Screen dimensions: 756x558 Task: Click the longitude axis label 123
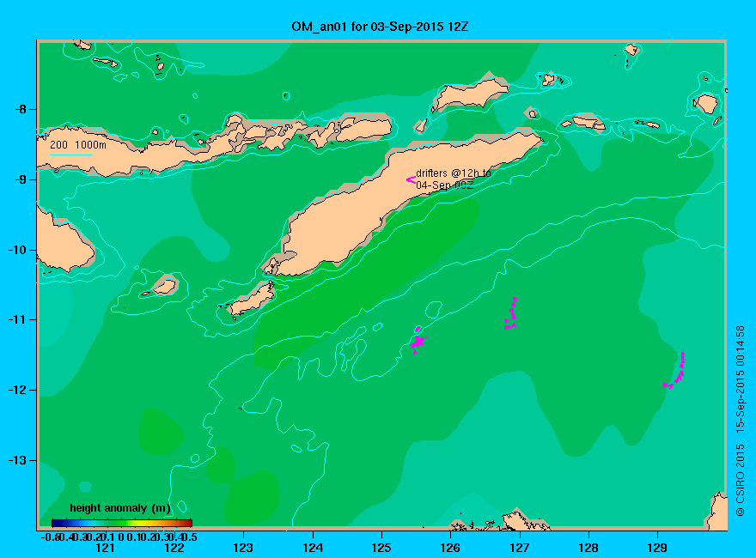coord(243,548)
